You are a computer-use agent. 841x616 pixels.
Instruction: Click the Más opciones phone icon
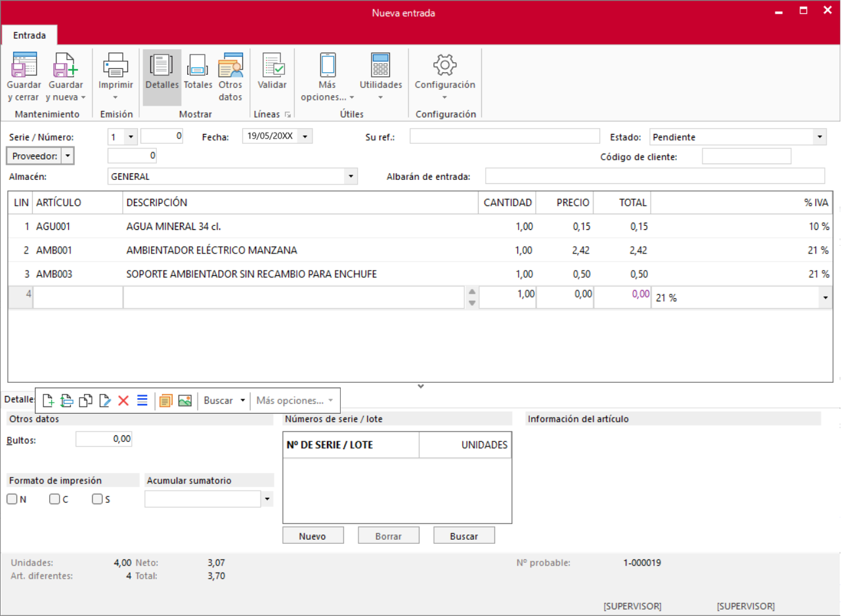[327, 65]
